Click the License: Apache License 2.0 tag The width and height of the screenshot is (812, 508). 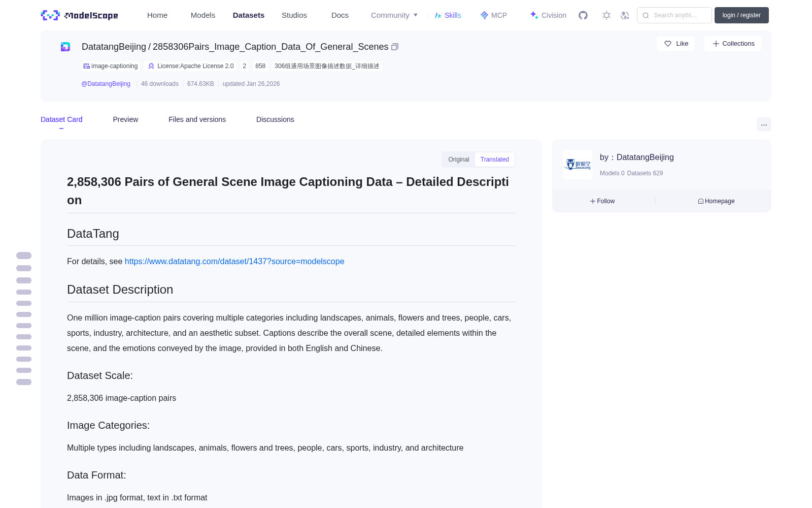tap(191, 66)
